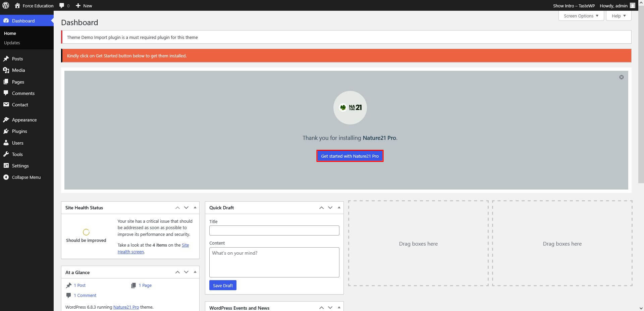The height and width of the screenshot is (311, 644).
Task: Toggle the Site Health Status panel
Action: click(x=195, y=208)
